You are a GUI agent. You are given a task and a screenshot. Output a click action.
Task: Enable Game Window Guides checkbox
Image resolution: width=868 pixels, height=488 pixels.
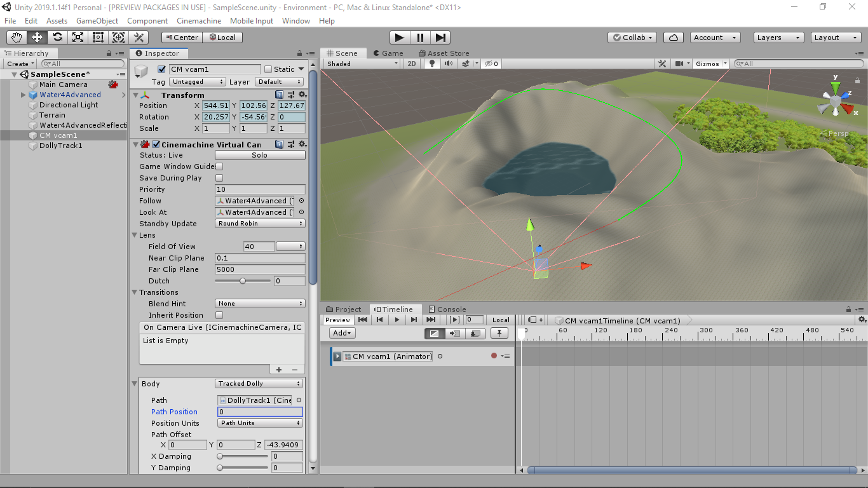pyautogui.click(x=219, y=166)
